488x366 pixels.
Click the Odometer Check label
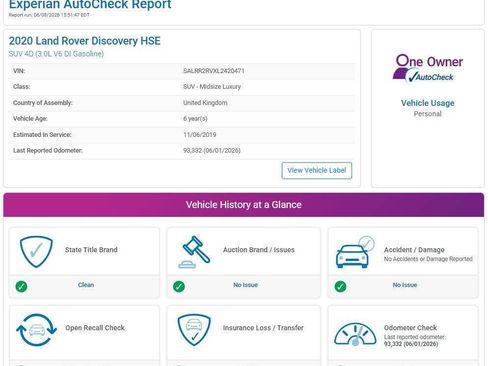410,328
